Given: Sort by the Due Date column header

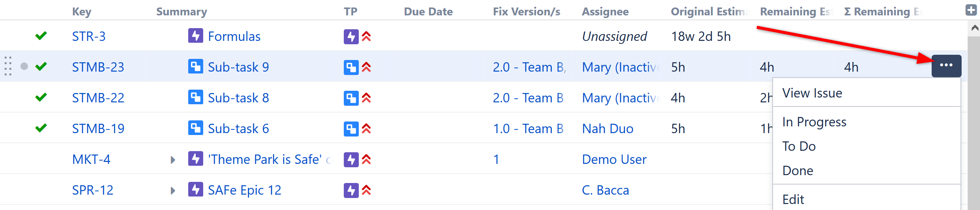Looking at the screenshot, I should tap(428, 12).
